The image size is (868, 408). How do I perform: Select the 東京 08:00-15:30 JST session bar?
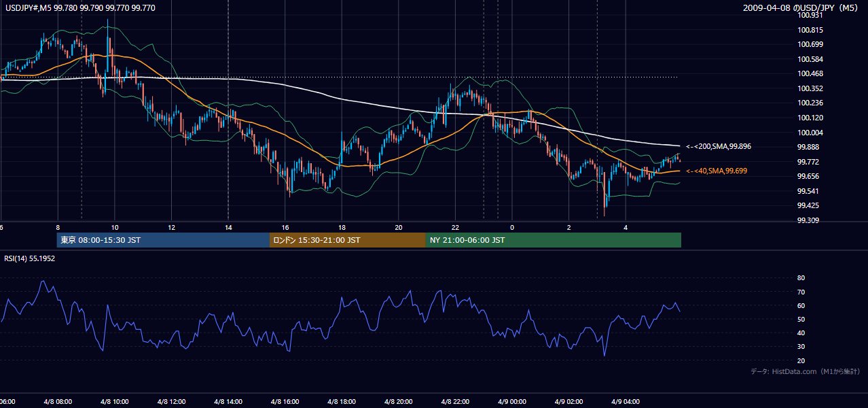pyautogui.click(x=163, y=240)
